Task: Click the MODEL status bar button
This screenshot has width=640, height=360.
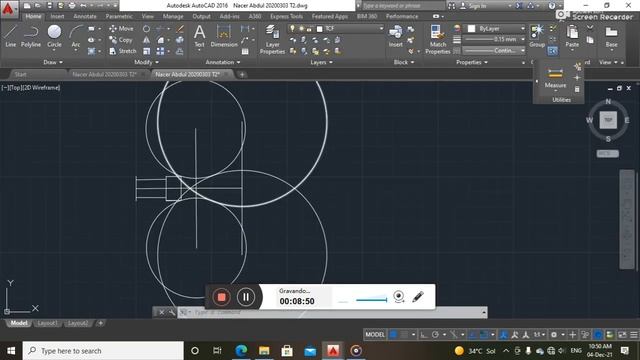Action: click(375, 335)
